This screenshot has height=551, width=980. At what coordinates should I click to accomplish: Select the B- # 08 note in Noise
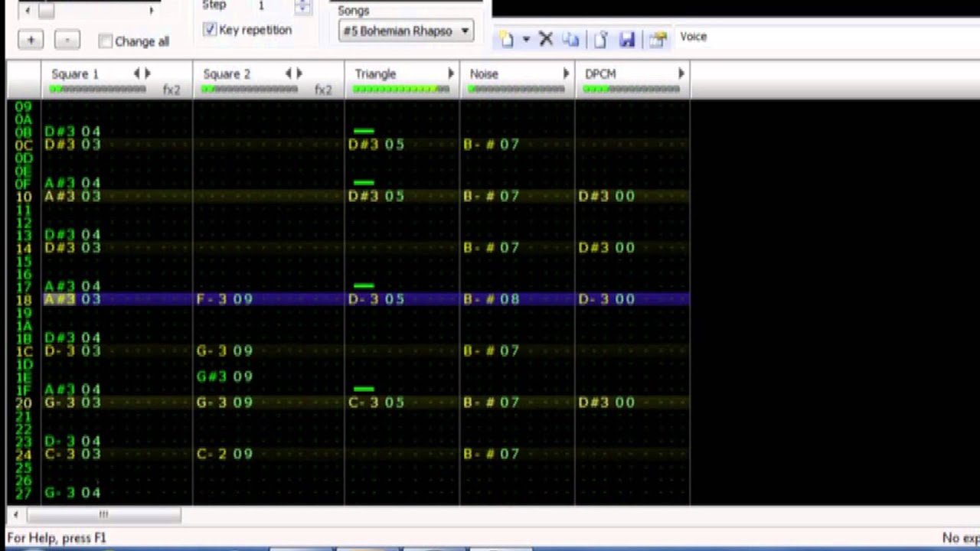492,299
